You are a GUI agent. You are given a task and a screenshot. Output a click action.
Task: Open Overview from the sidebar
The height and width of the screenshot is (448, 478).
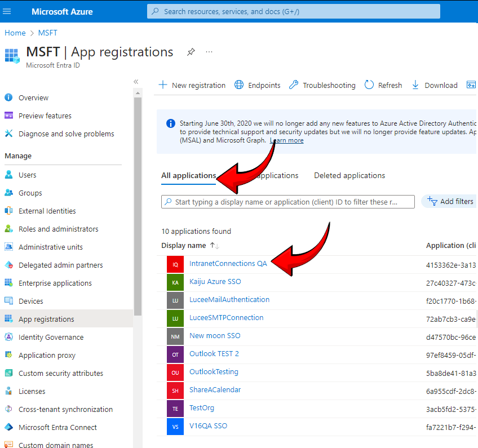[x=33, y=97]
